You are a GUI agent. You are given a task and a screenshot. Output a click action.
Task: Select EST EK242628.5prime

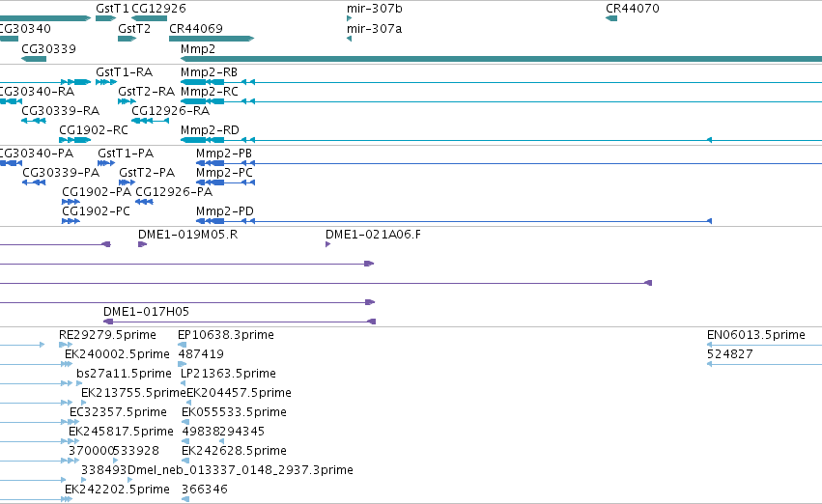(185, 461)
